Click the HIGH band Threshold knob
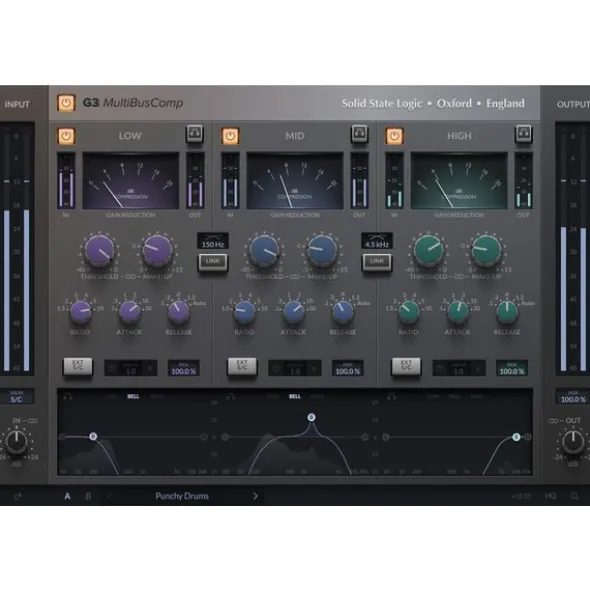Screen dimensions: 590x591 [x=428, y=250]
